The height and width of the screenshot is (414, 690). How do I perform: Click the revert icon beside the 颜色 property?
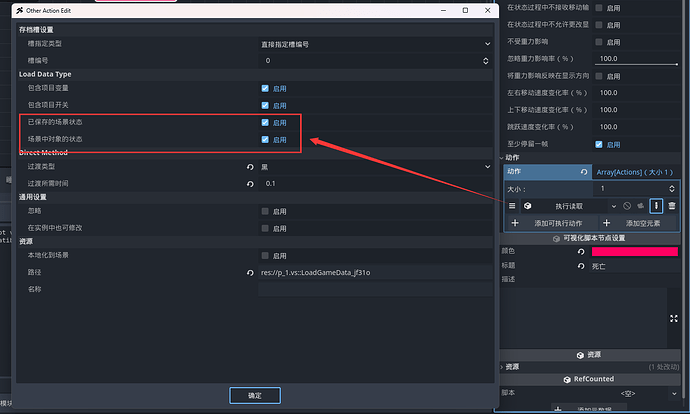pos(580,252)
